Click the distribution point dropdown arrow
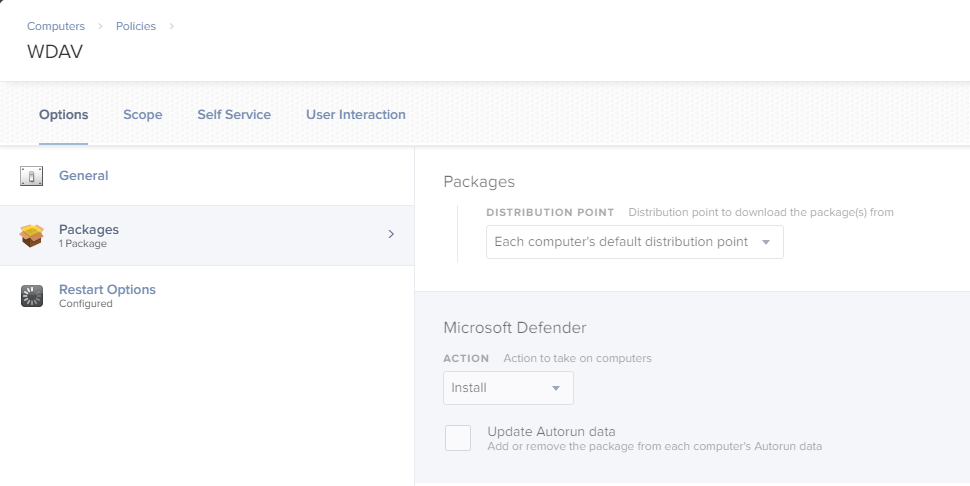 coord(766,242)
